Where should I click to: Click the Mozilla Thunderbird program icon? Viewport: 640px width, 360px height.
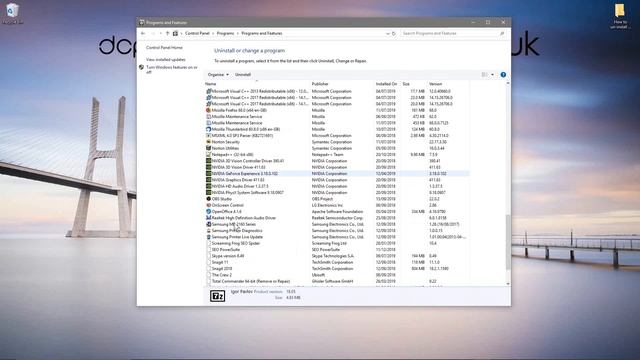pos(209,129)
